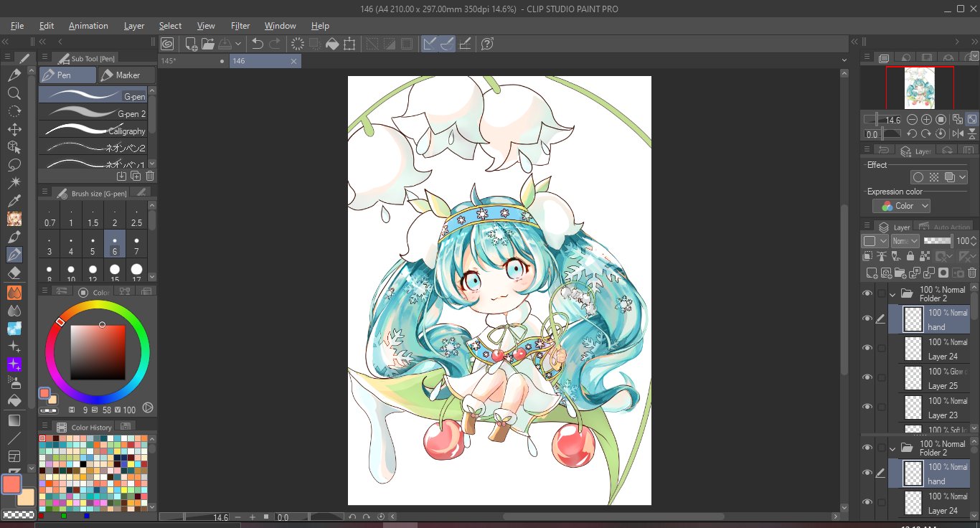
Task: Rotate canvas left in Navigator
Action: (912, 133)
